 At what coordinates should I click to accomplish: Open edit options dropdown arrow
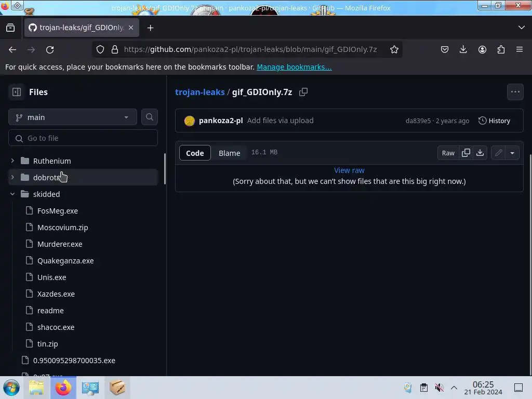(512, 153)
